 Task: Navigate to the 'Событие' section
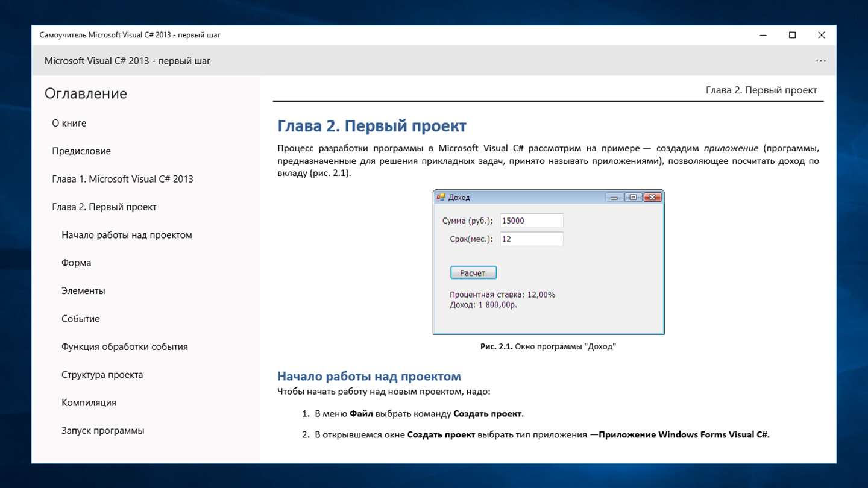click(81, 319)
